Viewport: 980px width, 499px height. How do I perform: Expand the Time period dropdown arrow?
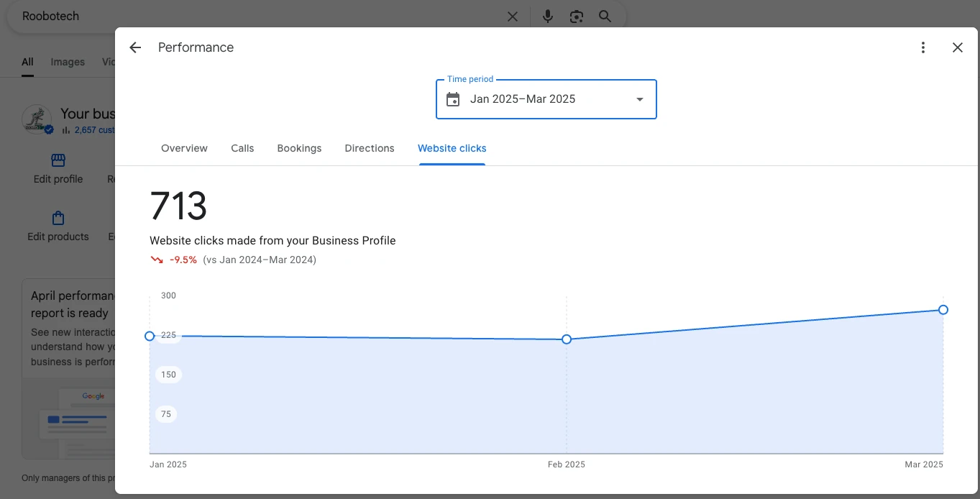(640, 99)
